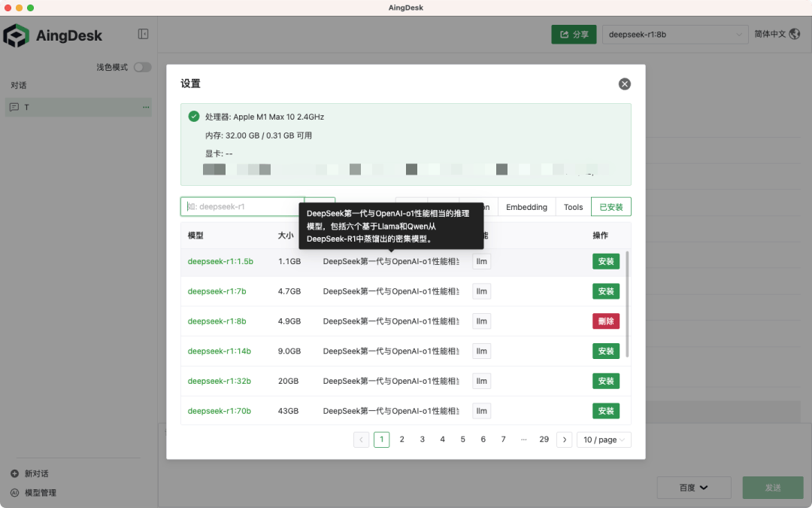812x508 pixels.
Task: Click the 发送 send button
Action: (x=773, y=488)
